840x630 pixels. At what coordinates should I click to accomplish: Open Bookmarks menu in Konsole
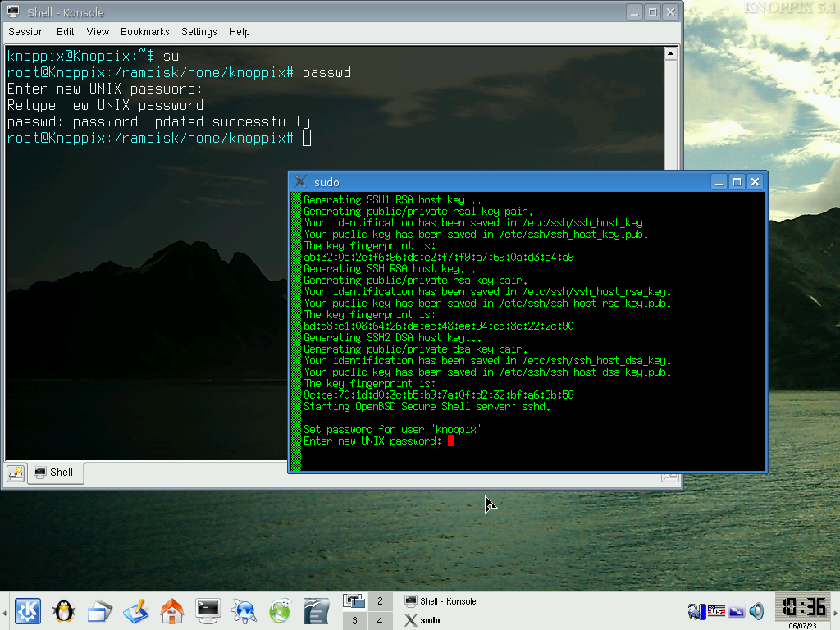[145, 32]
